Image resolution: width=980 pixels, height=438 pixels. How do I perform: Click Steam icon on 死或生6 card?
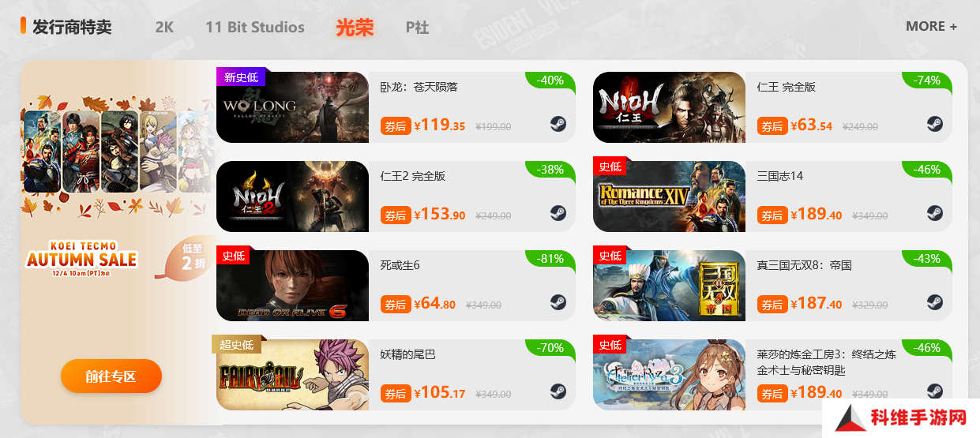pos(558,302)
